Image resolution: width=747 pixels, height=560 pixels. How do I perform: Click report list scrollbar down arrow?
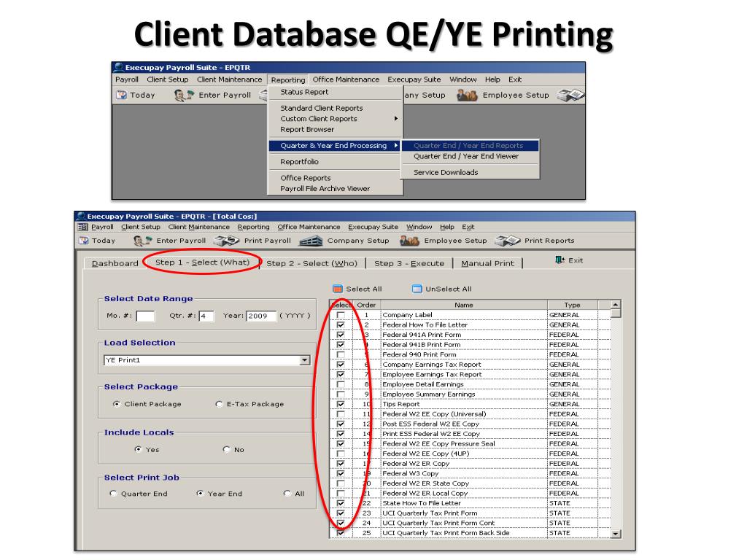coord(616,534)
